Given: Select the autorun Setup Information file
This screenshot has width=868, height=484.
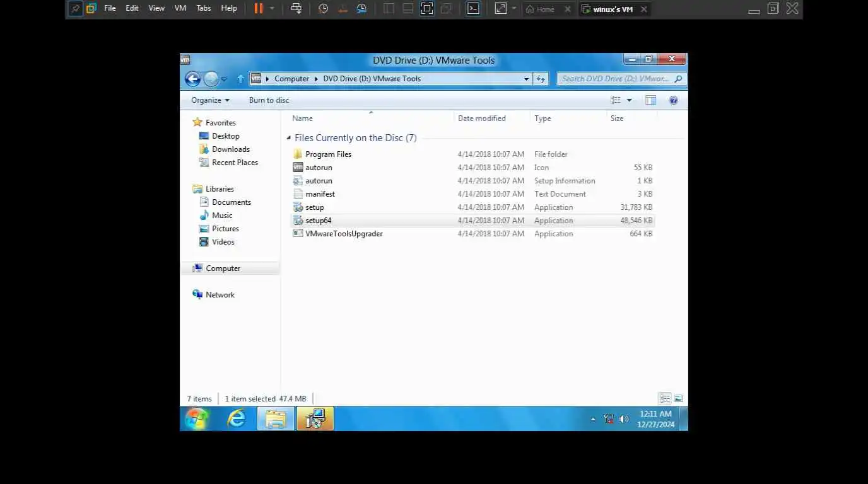Looking at the screenshot, I should pos(472,181).
